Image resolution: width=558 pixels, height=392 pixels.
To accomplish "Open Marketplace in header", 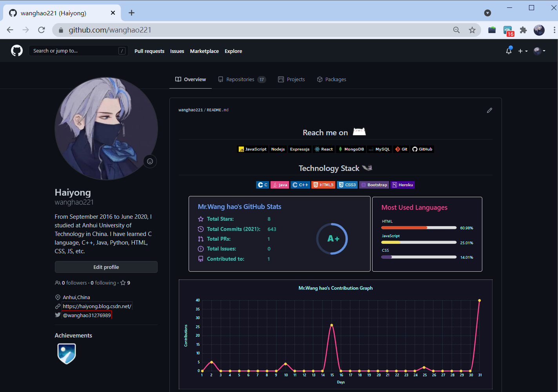I will click(x=204, y=51).
